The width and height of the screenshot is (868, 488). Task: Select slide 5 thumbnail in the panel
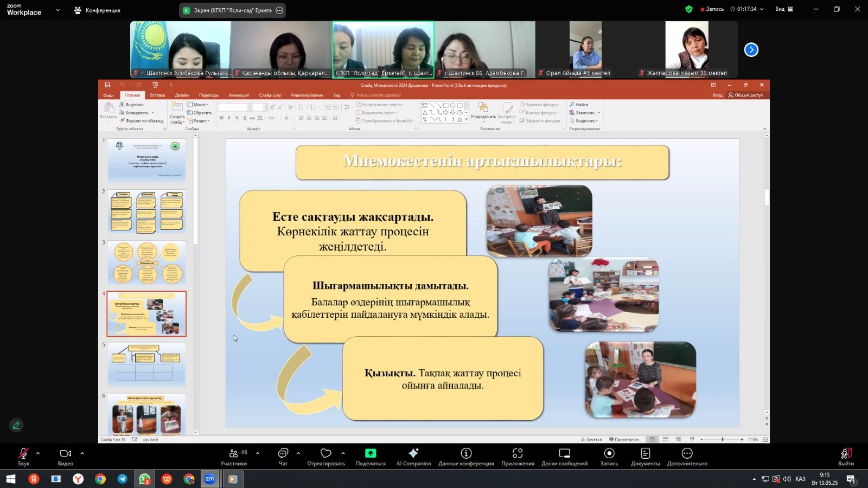coord(146,364)
